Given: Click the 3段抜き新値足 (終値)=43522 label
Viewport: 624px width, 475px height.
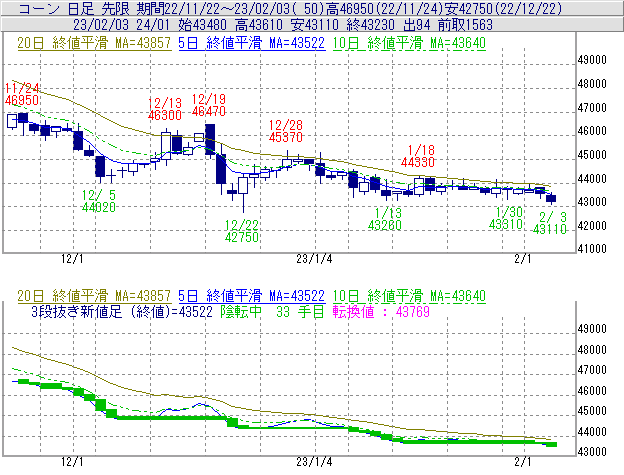Looking at the screenshot, I should (x=122, y=311).
